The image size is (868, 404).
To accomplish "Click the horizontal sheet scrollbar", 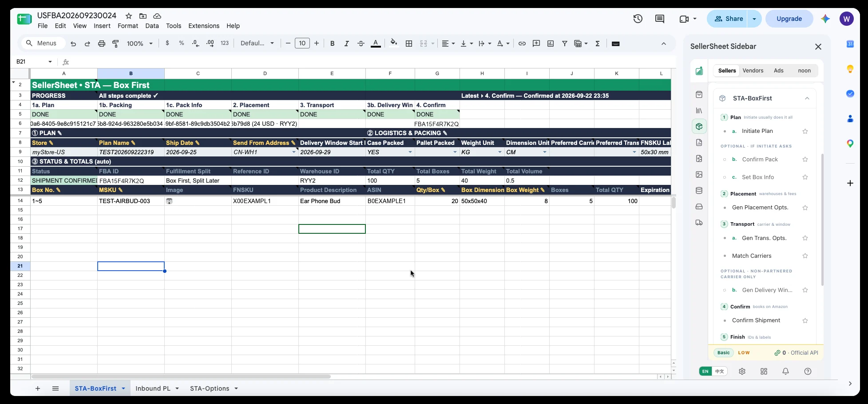I will click(x=181, y=376).
